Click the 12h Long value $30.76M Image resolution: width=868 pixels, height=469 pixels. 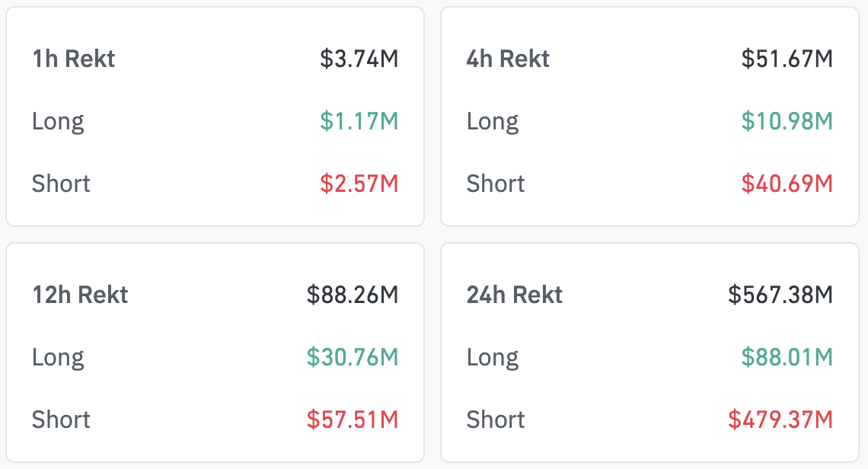pyautogui.click(x=352, y=357)
